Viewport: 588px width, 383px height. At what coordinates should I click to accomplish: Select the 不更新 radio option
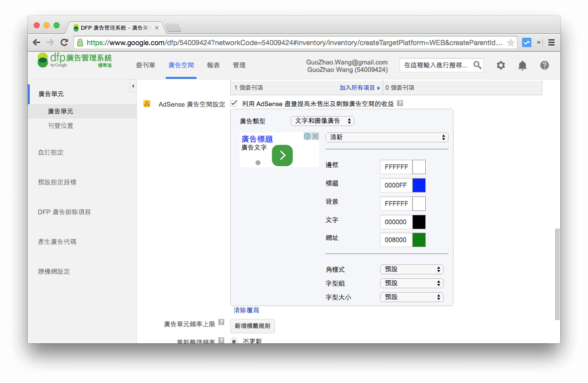coord(234,341)
